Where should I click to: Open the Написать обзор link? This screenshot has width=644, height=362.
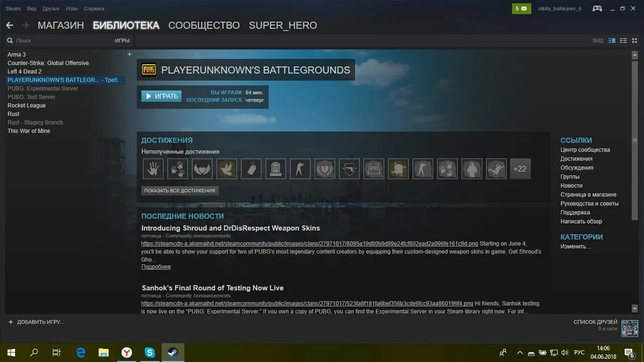pyautogui.click(x=581, y=221)
